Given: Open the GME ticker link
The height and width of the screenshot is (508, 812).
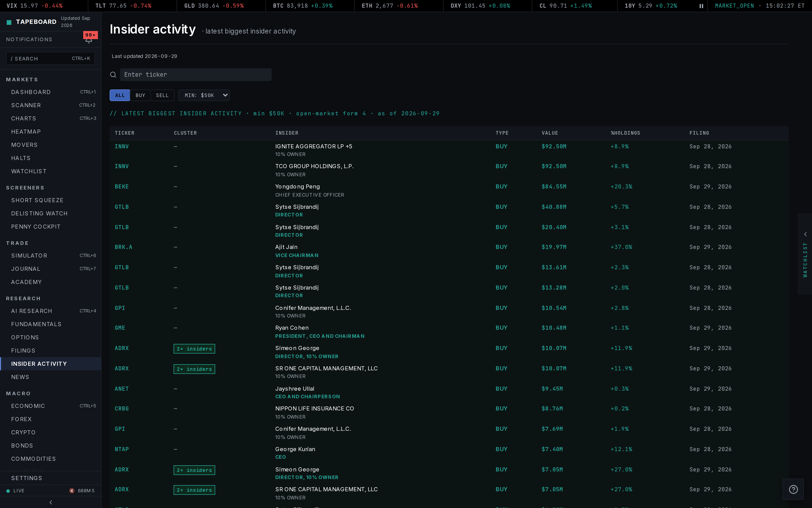Looking at the screenshot, I should pyautogui.click(x=120, y=328).
